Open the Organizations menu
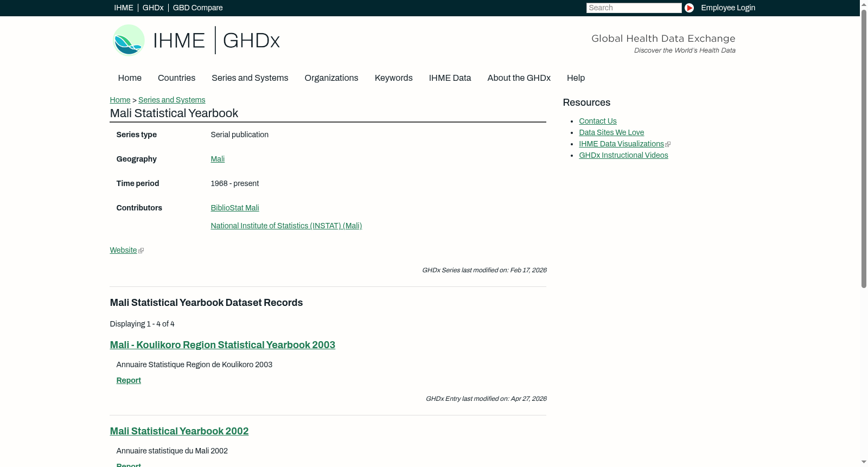 tap(331, 78)
